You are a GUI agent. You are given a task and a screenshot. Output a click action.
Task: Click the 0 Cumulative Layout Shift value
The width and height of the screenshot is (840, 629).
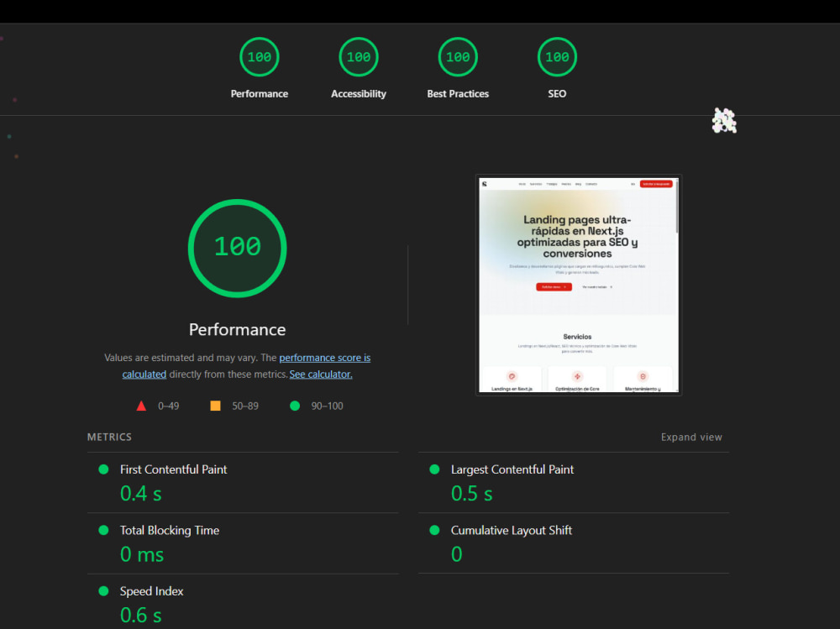tap(456, 554)
